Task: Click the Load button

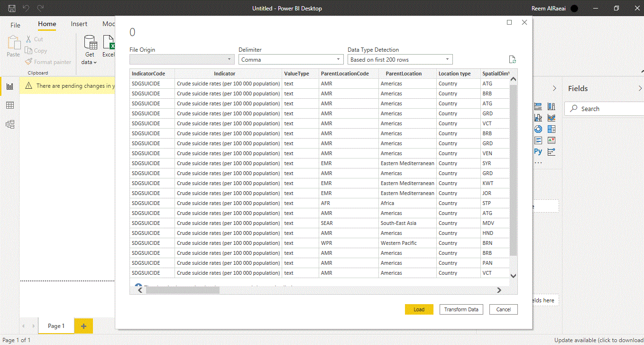Action: coord(419,309)
